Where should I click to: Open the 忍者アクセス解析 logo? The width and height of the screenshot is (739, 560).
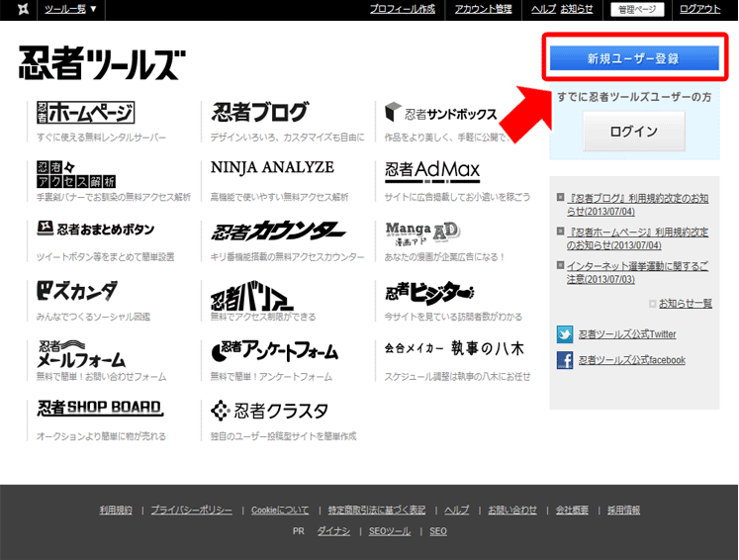76,174
